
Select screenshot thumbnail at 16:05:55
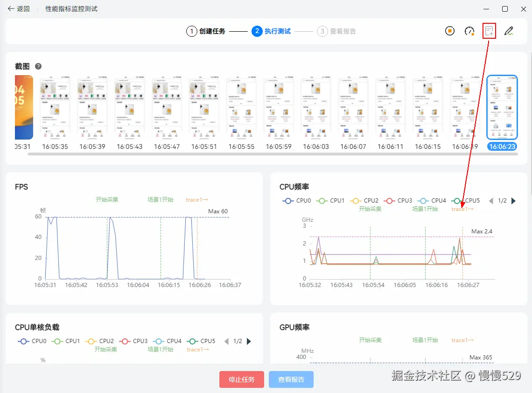(241, 107)
